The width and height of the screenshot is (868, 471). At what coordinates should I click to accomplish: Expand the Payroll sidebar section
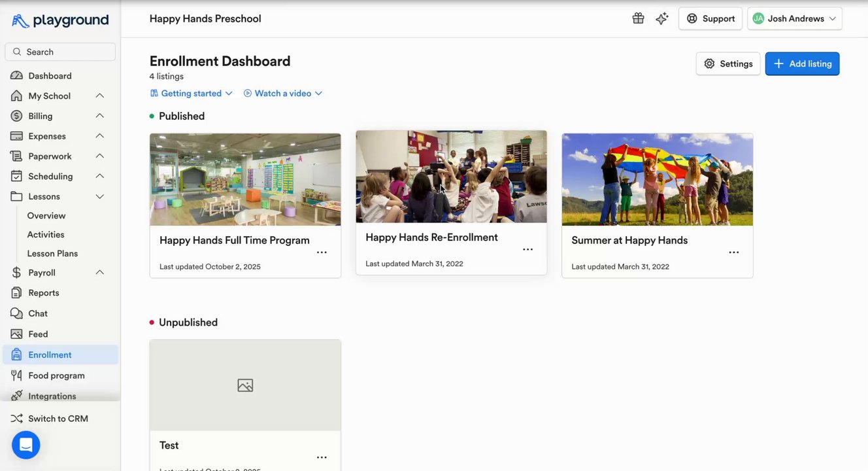click(x=100, y=273)
